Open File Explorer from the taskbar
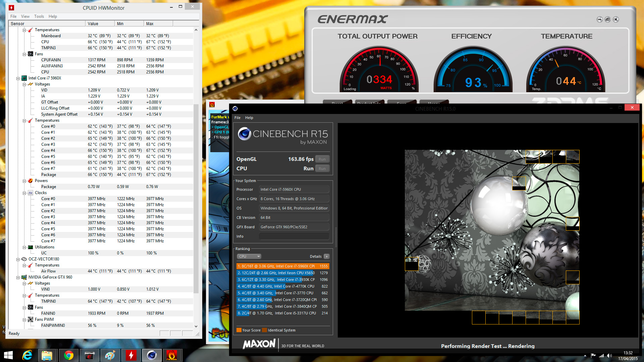 click(x=47, y=355)
